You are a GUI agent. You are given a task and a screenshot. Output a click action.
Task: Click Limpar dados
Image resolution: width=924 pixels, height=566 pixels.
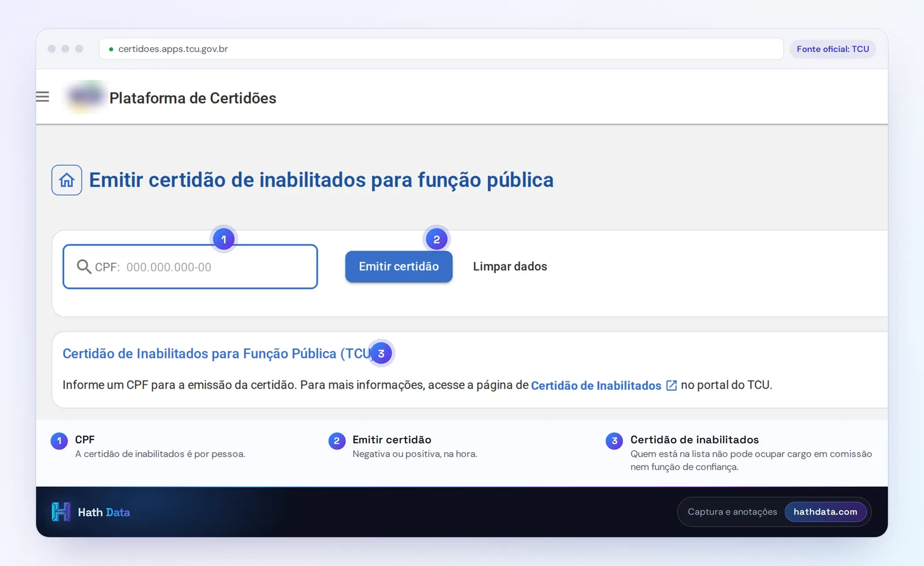point(510,266)
